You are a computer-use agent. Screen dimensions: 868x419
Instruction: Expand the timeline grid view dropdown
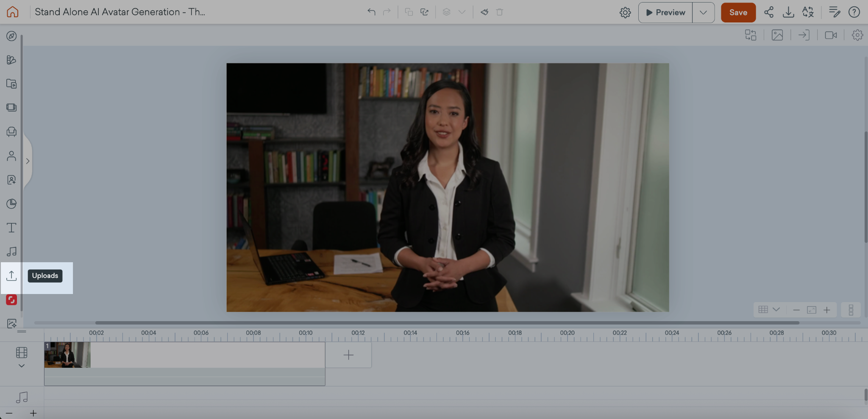776,310
